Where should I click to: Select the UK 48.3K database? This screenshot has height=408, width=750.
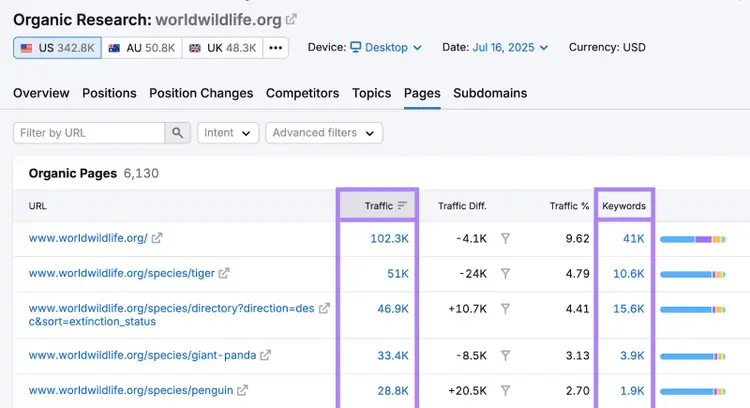tap(222, 48)
